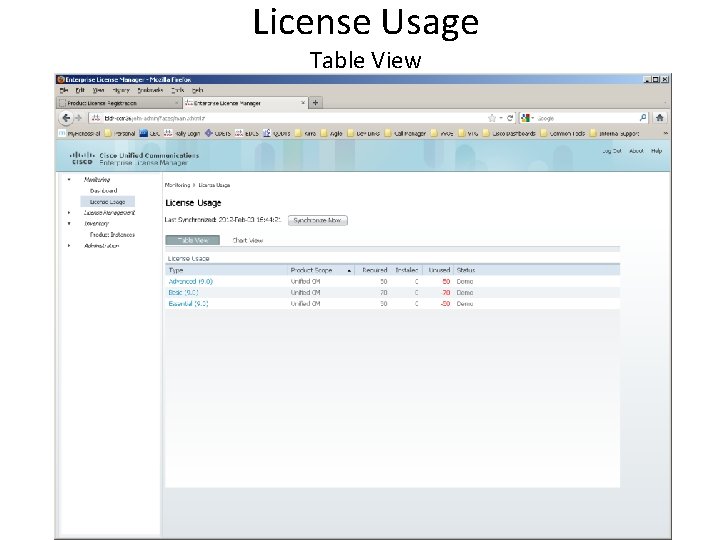Expand the Administration tree node arrow
The width and height of the screenshot is (720, 540).
(69, 246)
